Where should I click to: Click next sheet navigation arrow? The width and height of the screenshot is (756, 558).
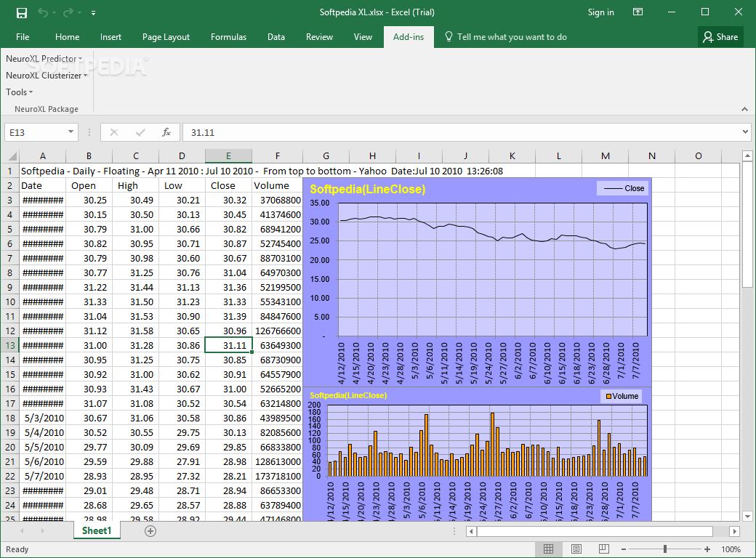[x=42, y=531]
